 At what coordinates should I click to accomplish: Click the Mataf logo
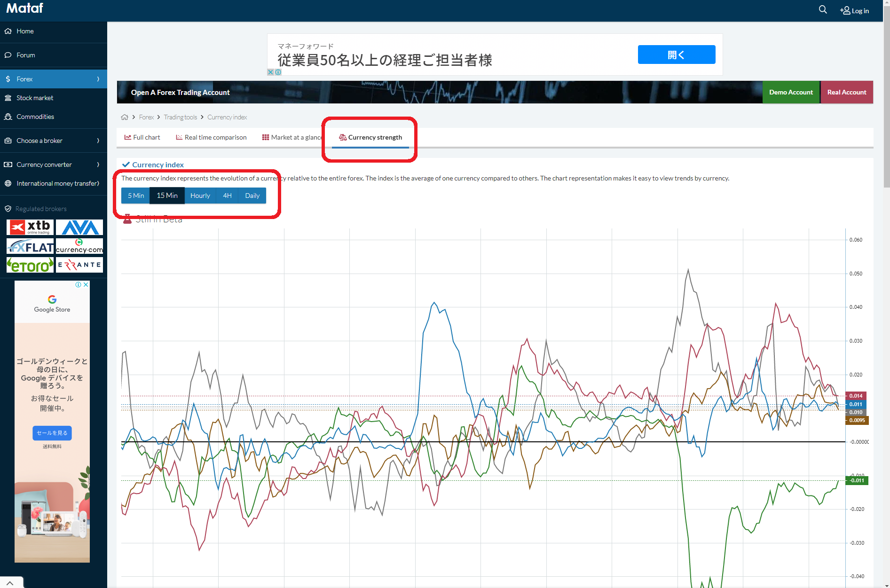point(24,8)
